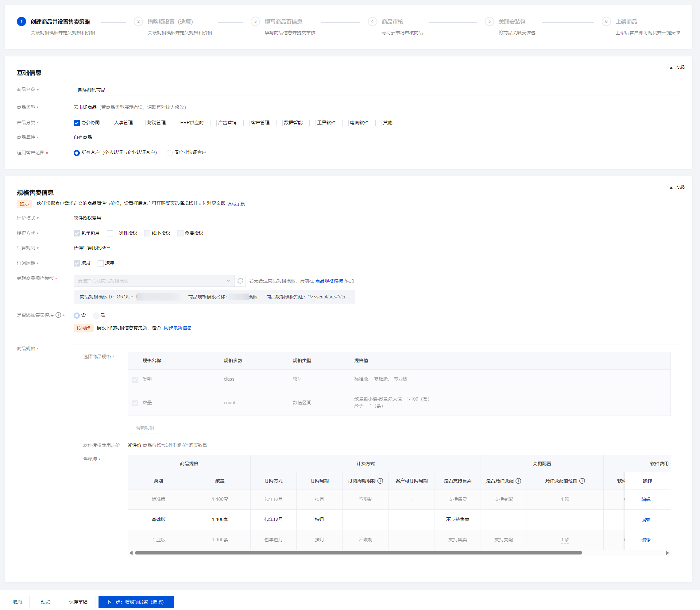Image resolution: width=700 pixels, height=610 pixels.
Task: Go to step 3 填写商品页信息
Action: [x=283, y=21]
